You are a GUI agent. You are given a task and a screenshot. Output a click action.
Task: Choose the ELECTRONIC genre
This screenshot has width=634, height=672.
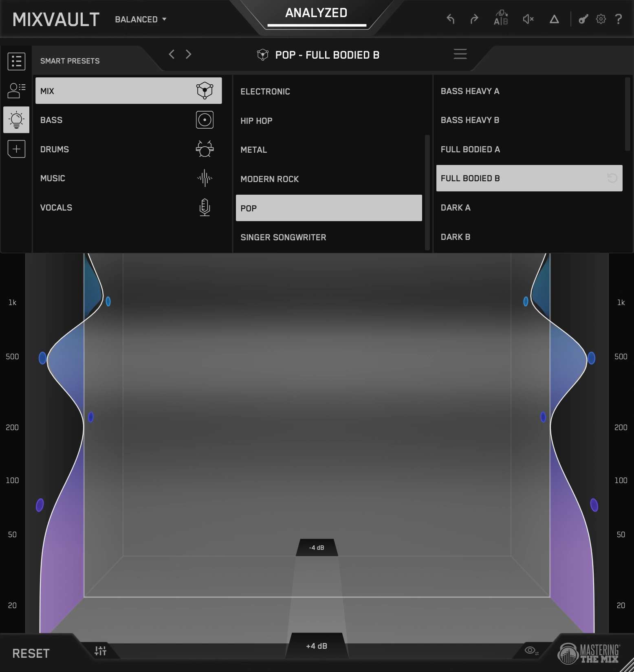pos(329,92)
